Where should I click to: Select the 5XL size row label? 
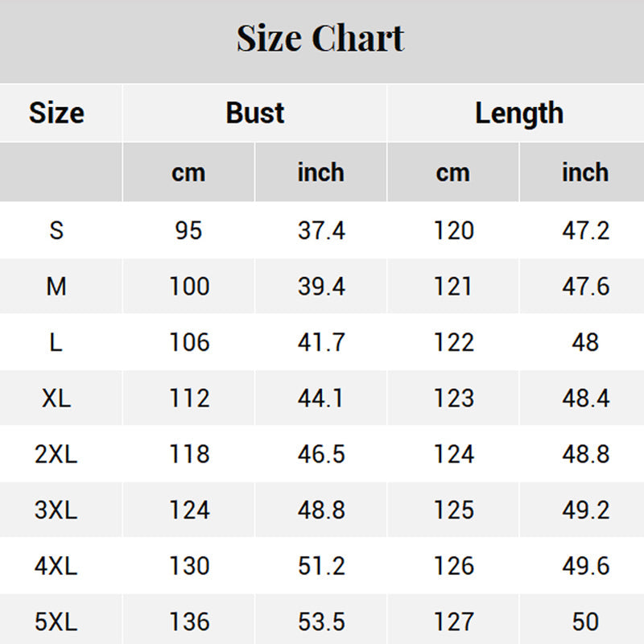pyautogui.click(x=56, y=621)
